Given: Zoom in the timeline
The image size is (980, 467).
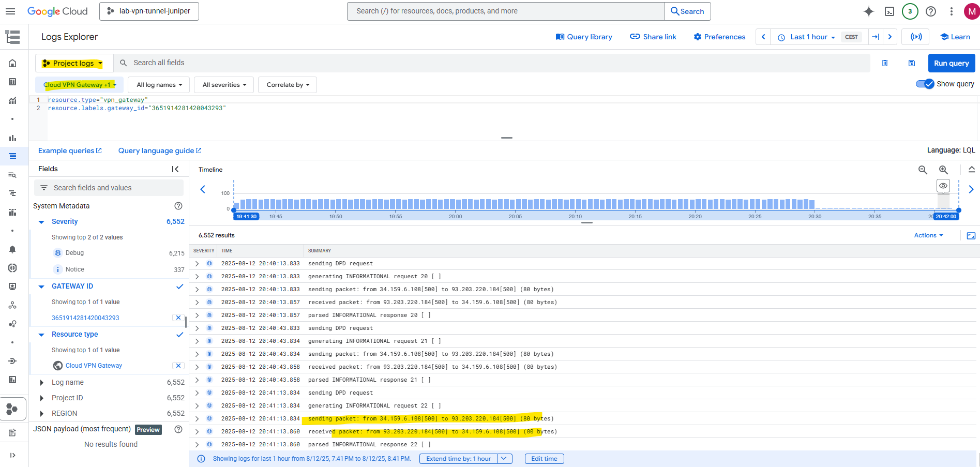Looking at the screenshot, I should click(944, 170).
